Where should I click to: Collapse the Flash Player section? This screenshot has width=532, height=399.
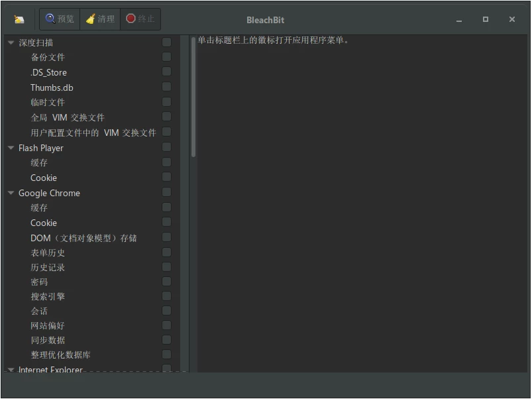tap(10, 148)
